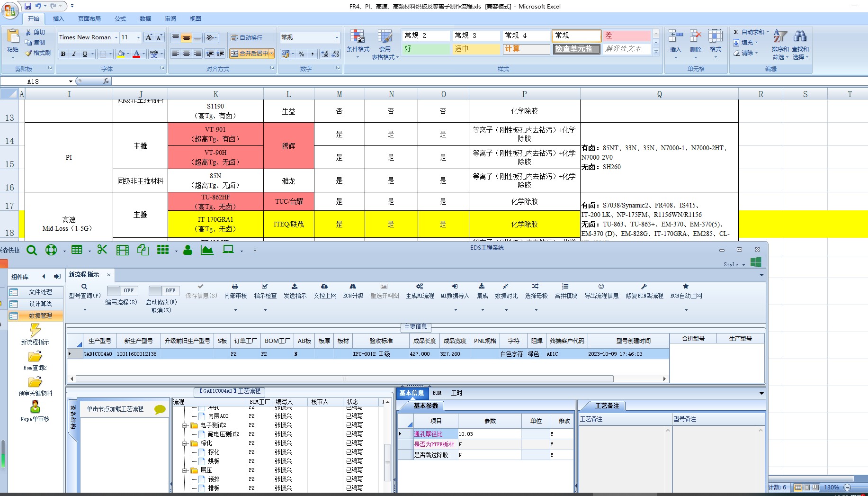Click the green film strip icon

point(123,250)
